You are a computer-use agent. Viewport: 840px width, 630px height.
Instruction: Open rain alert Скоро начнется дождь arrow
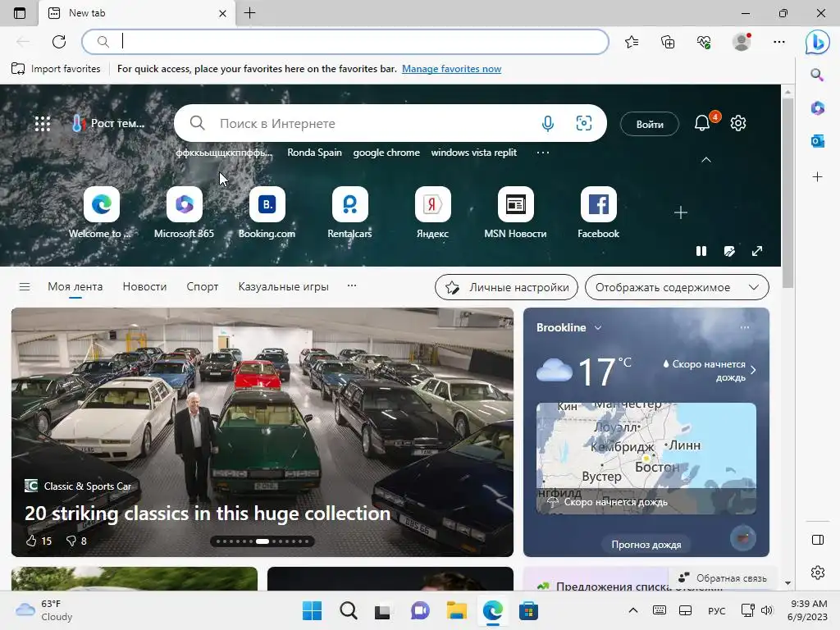pyautogui.click(x=754, y=370)
